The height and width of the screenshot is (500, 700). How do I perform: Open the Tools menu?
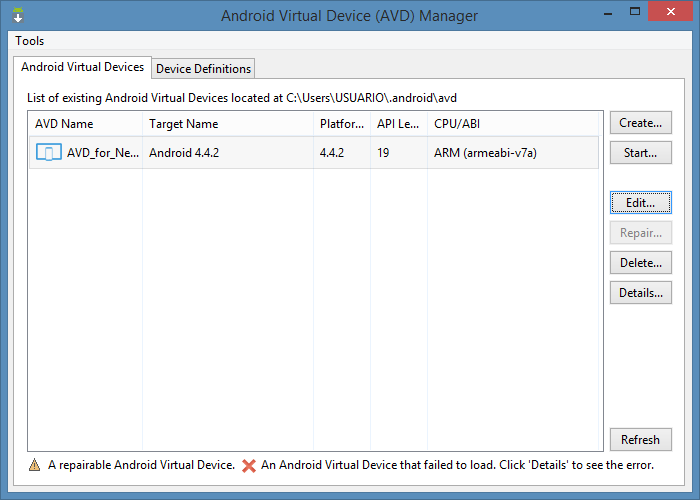point(29,41)
